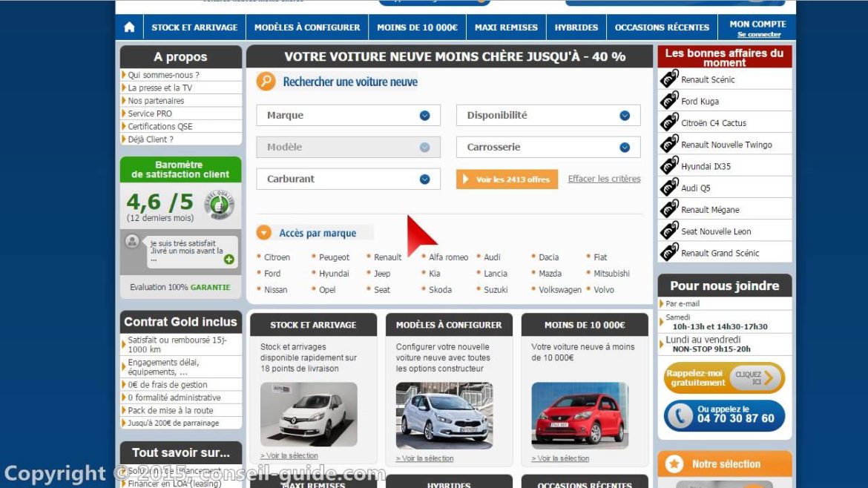Click red Seat car thumbnail

coord(579,415)
